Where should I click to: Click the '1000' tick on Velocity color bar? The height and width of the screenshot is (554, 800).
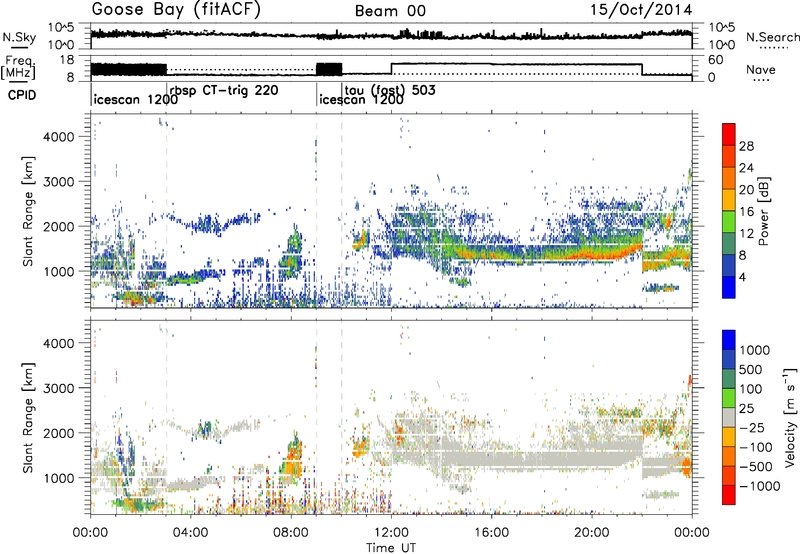[755, 350]
